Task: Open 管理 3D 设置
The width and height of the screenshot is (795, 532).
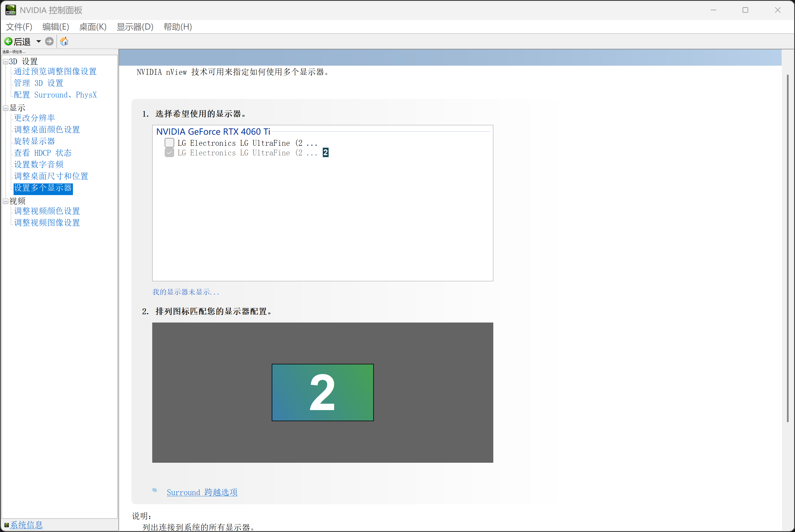Action: coord(39,83)
